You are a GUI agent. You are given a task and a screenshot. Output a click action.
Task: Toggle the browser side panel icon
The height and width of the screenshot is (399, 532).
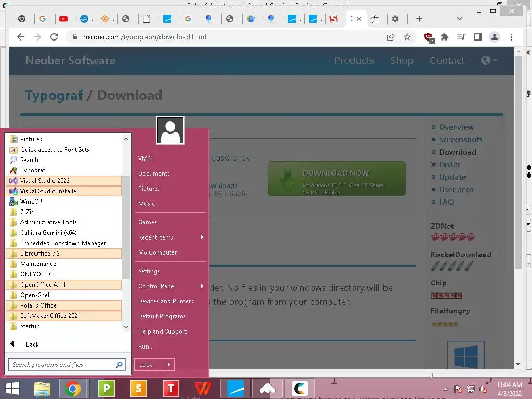(478, 37)
